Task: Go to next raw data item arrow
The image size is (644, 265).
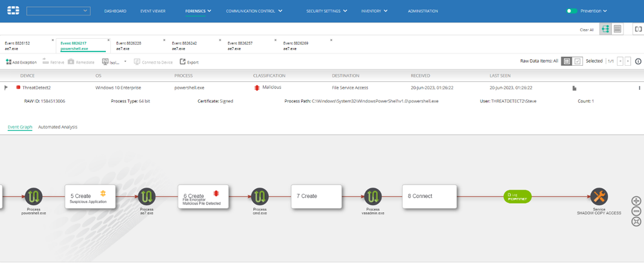Action: click(x=628, y=61)
